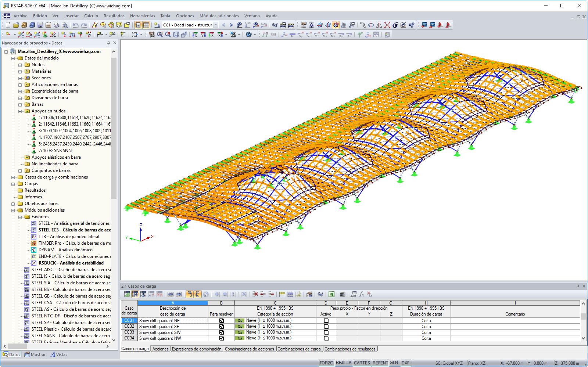The height and width of the screenshot is (367, 588).
Task: Click the Save icon in the toolbar
Action: pos(40,25)
